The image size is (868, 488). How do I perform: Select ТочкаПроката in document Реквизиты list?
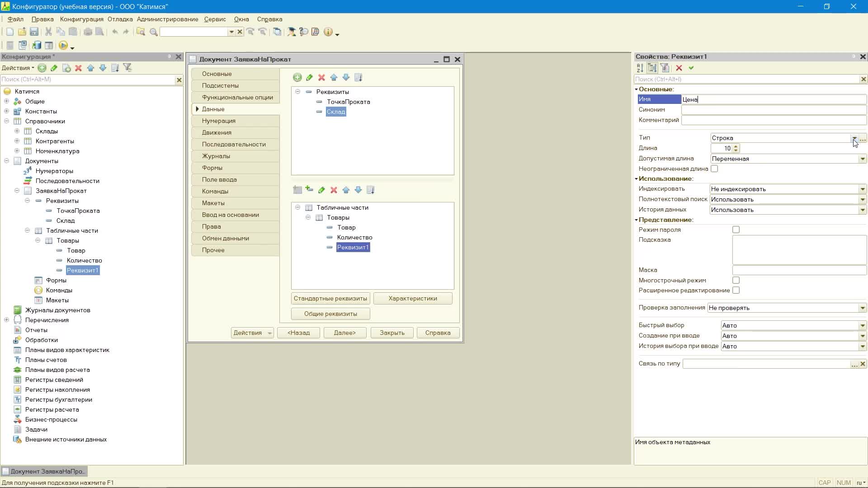pos(349,102)
